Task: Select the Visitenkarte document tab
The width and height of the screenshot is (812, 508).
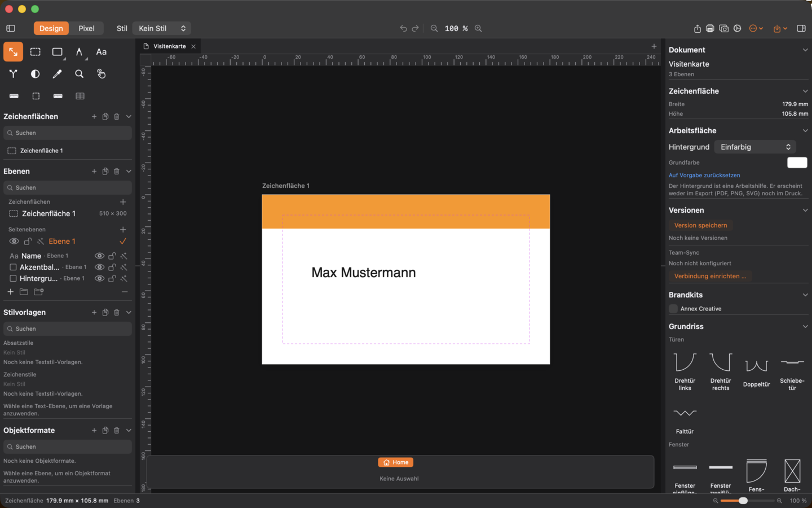Action: 169,46
